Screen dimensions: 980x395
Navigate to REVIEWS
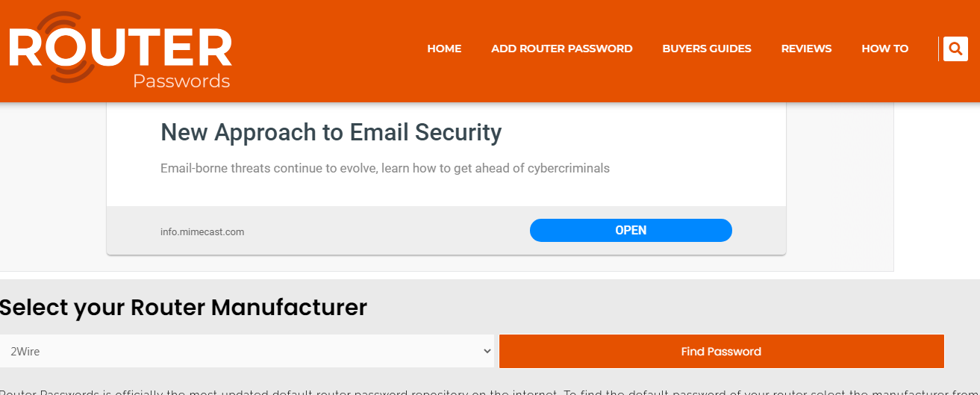point(806,49)
